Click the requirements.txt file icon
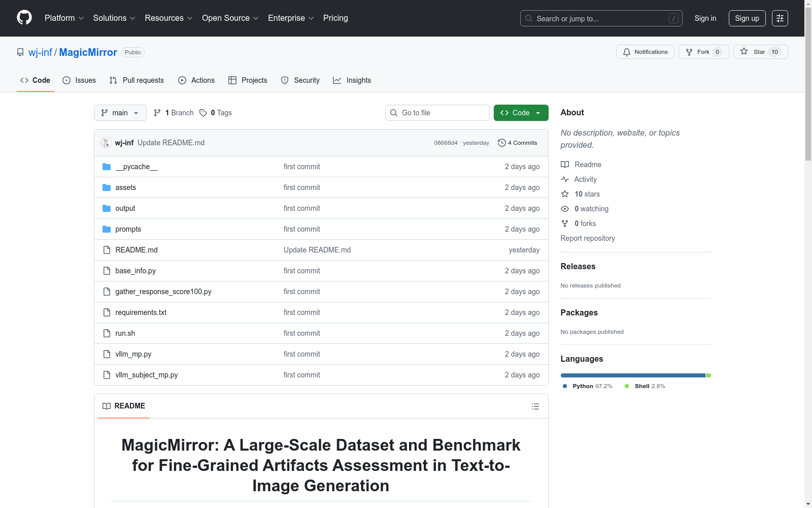 107,312
